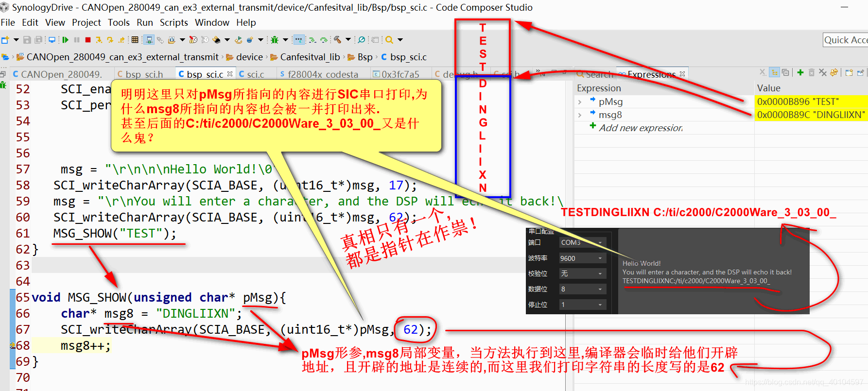Screen dimensions: 868x391
Task: Toggle the highlighted tree layout button in Expressions
Action: coord(775,72)
